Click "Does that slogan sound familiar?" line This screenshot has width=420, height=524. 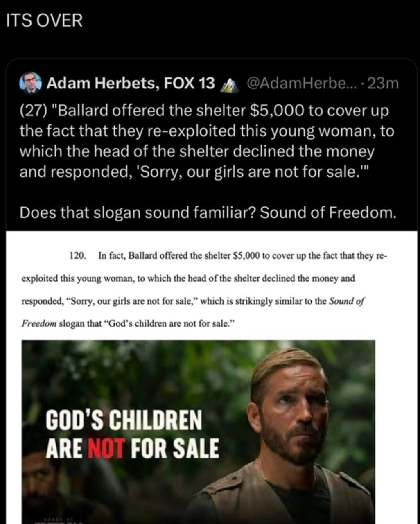click(138, 213)
